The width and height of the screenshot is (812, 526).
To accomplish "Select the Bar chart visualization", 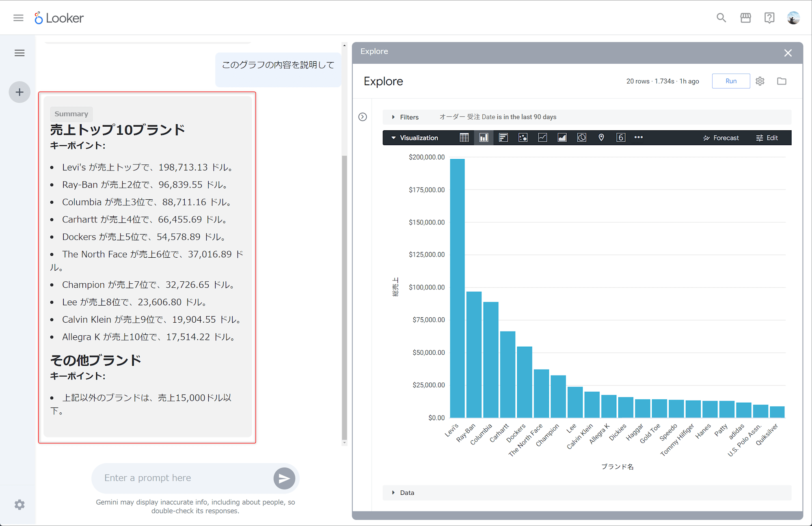I will click(x=503, y=138).
